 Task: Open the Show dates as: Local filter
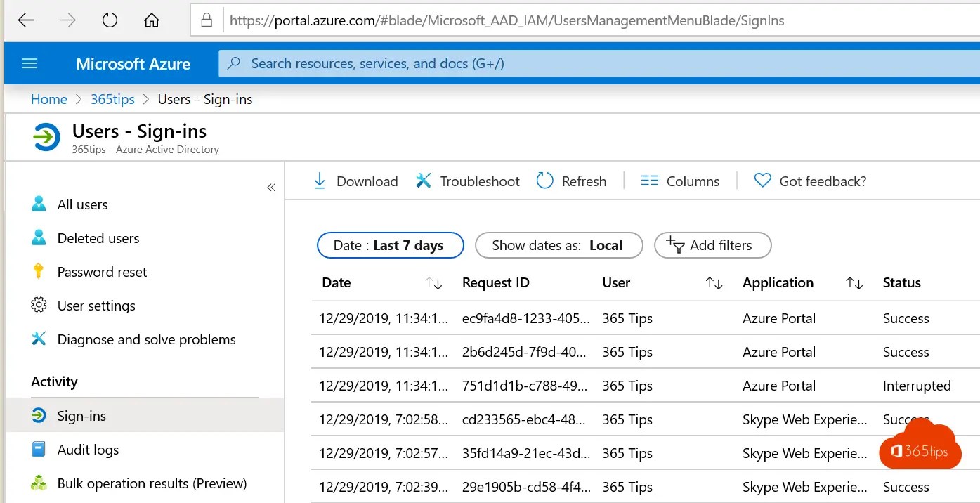559,245
